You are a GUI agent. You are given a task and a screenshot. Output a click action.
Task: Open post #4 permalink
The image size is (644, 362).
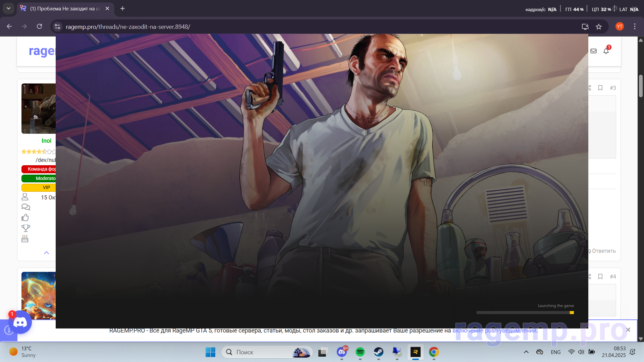coord(613,277)
